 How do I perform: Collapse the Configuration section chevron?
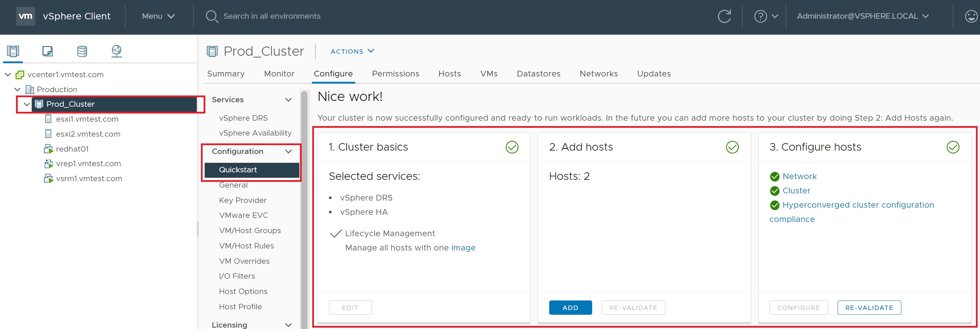tap(288, 152)
